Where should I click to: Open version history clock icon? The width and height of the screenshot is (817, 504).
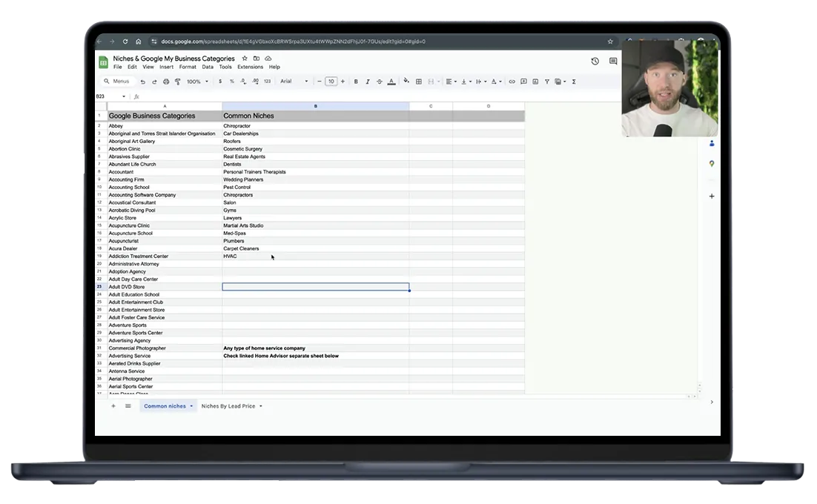(x=595, y=61)
